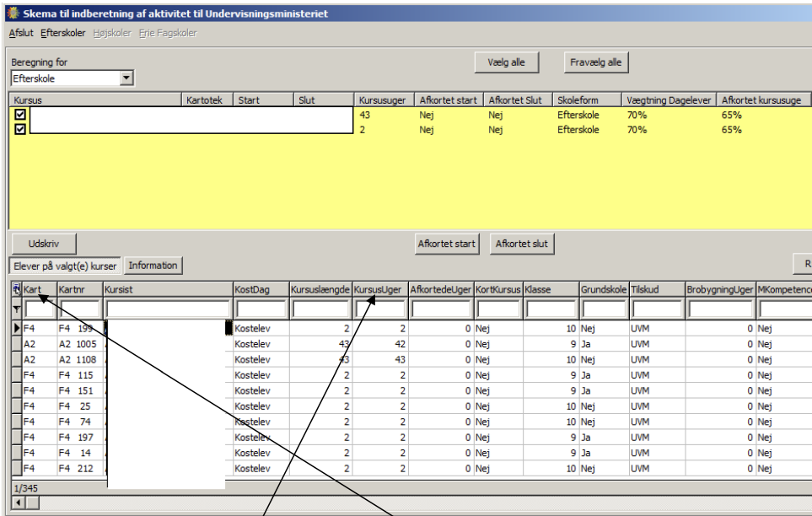Click the Kursusuger header in upper course grid
The height and width of the screenshot is (516, 812).
(x=384, y=100)
